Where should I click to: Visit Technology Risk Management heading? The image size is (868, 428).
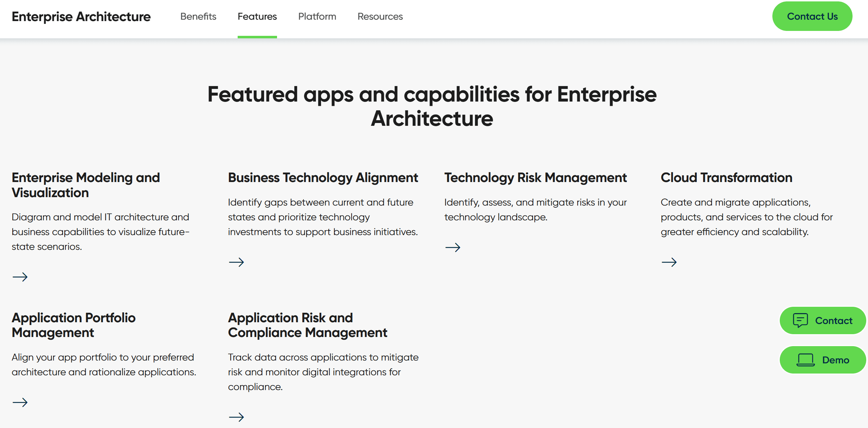coord(535,178)
